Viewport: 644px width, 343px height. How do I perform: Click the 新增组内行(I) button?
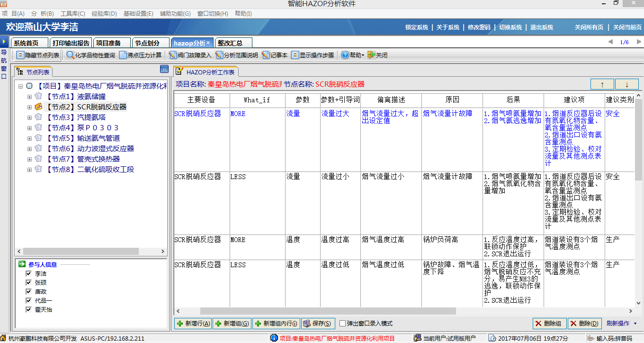pyautogui.click(x=276, y=324)
